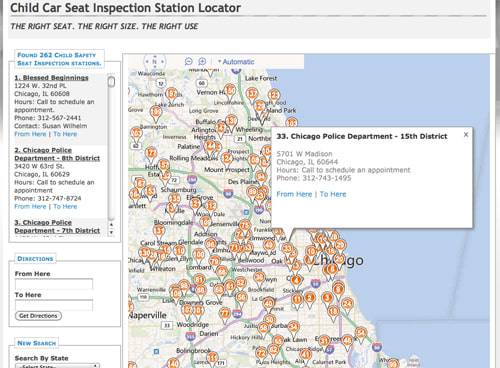Open the Search By State select box
The image size is (500, 368).
pos(57,366)
